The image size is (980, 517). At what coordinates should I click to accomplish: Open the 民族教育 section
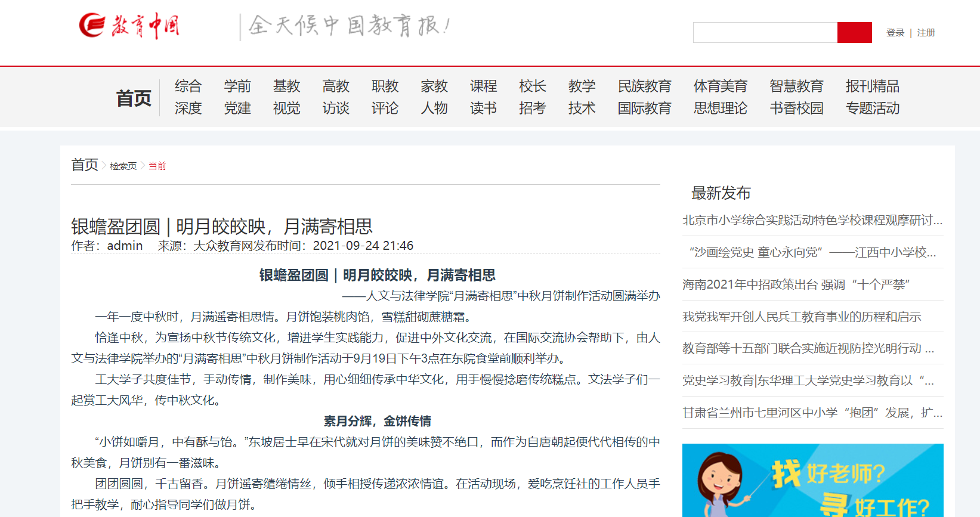(x=644, y=86)
